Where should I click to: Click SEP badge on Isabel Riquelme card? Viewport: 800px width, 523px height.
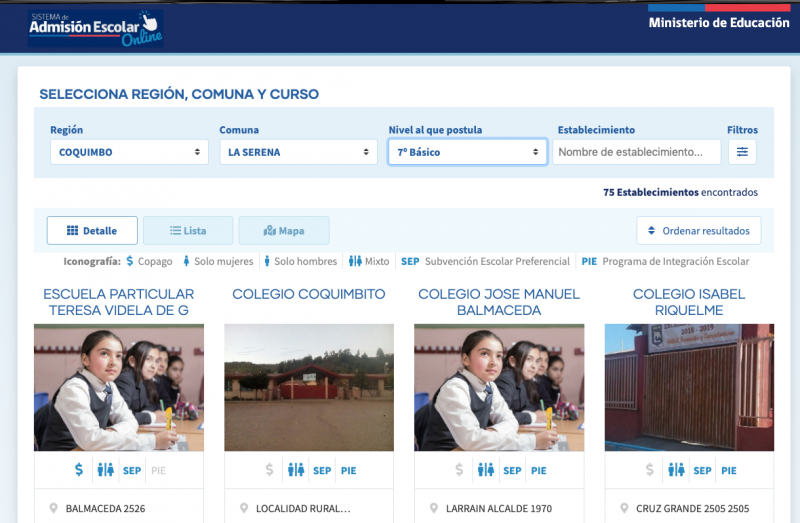(703, 470)
